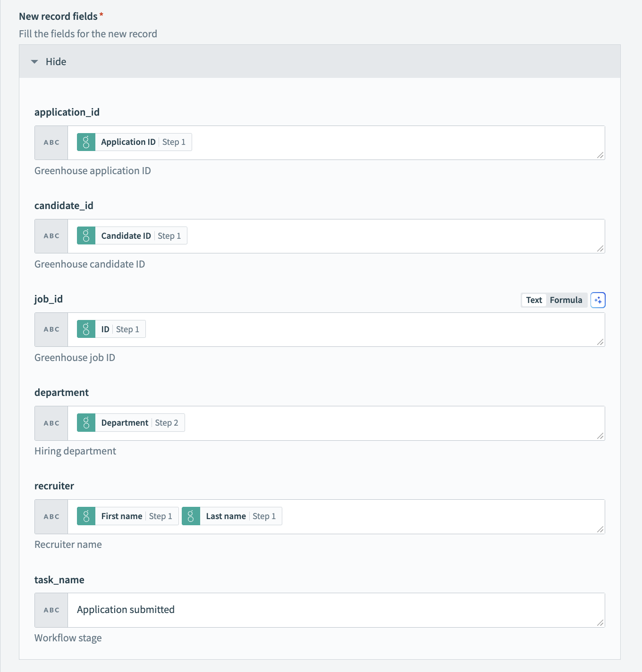The width and height of the screenshot is (642, 672).
Task: Click empty area of candidate_id field
Action: click(378, 236)
